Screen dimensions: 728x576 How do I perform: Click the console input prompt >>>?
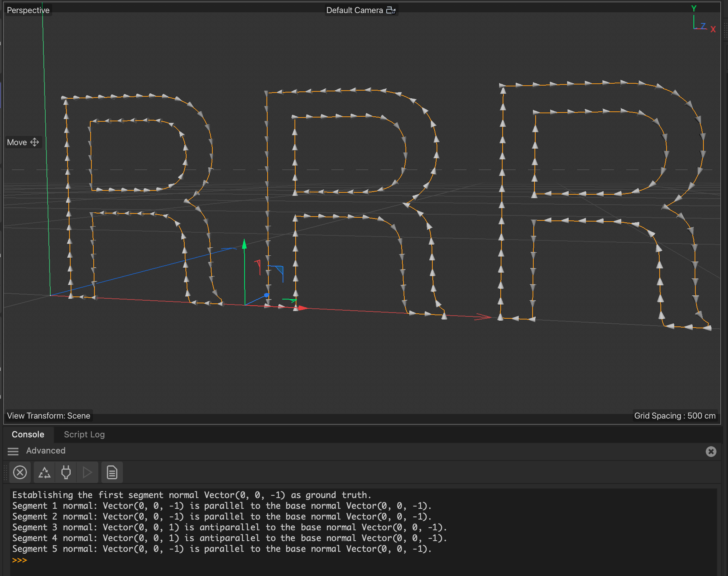coord(20,560)
